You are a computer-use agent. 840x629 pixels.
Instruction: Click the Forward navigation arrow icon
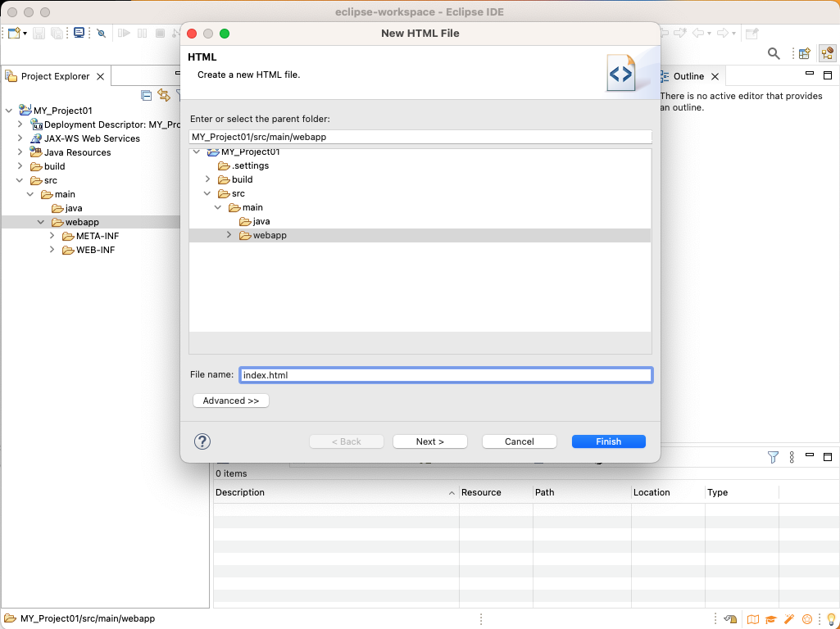(723, 34)
